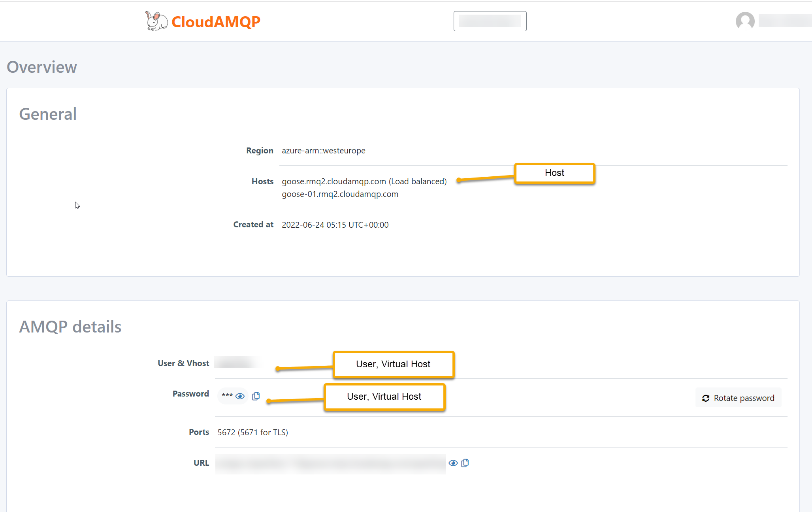This screenshot has width=812, height=512.
Task: Show the AMQP URL with the eye icon
Action: coord(453,463)
